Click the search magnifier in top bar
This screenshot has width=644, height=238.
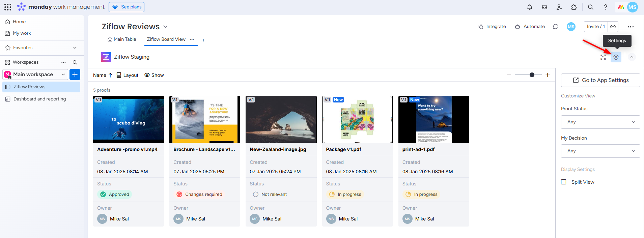(x=591, y=7)
